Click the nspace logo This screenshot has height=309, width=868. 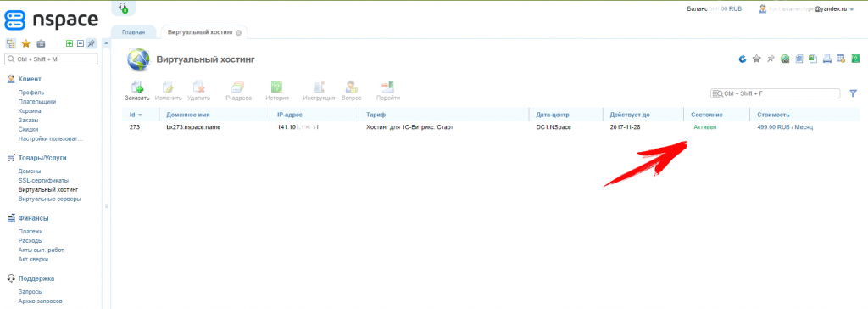pyautogui.click(x=51, y=20)
